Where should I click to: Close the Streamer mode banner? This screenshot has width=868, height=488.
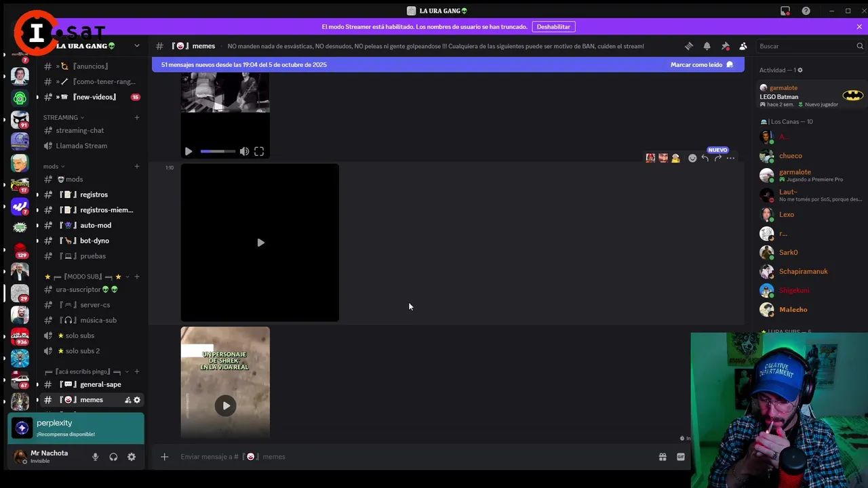[x=859, y=26]
